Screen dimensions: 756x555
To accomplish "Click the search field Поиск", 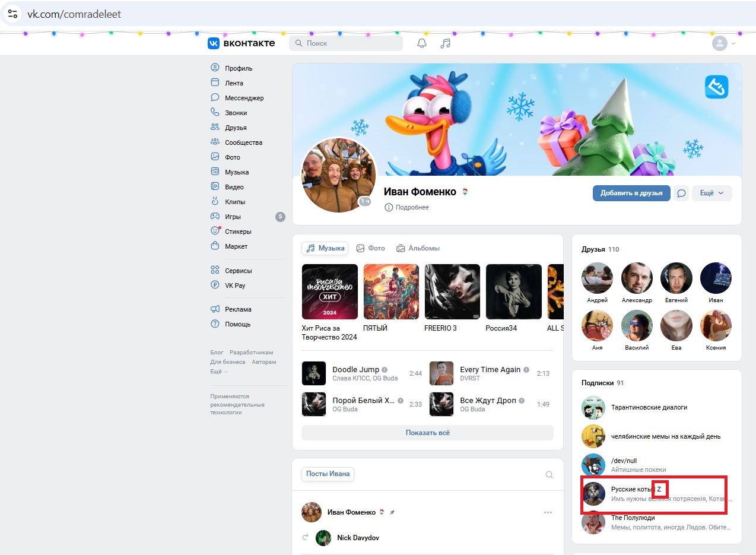I will [346, 43].
